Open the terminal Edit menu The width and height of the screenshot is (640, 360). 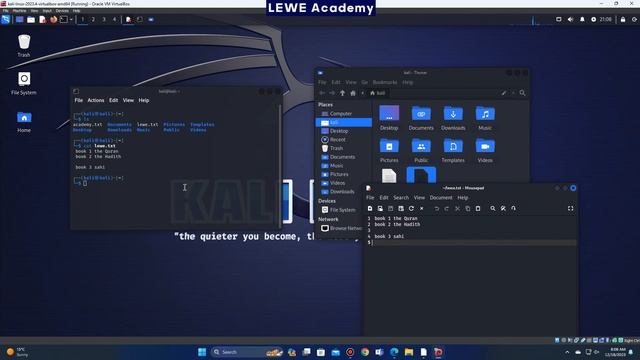tap(113, 100)
